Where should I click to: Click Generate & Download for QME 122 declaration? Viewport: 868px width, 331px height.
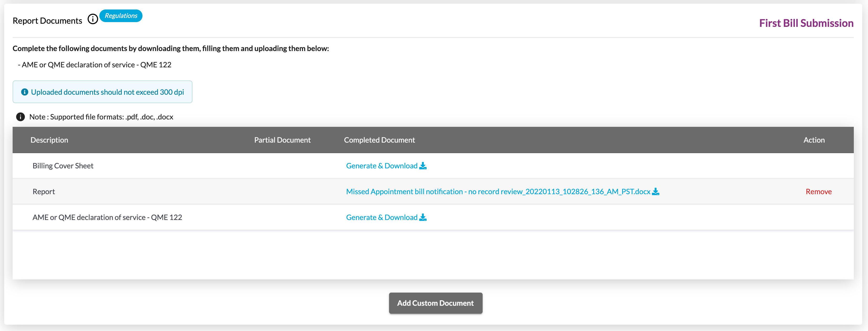[x=381, y=217]
